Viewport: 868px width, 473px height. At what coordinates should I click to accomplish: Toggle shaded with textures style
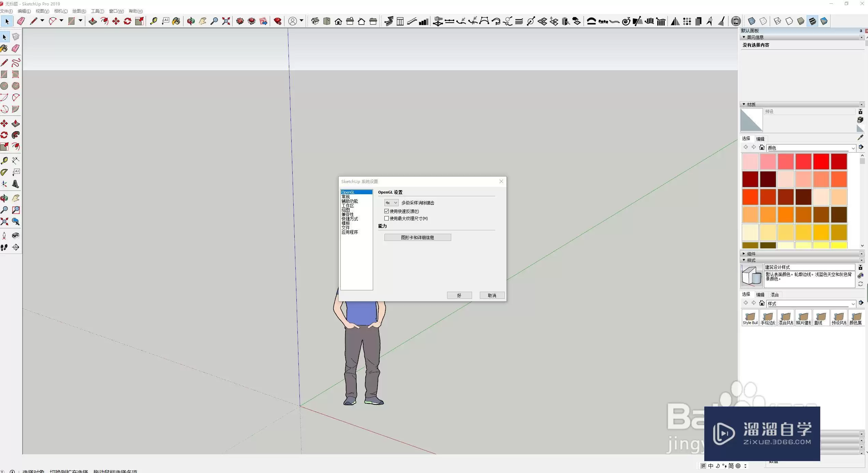tap(812, 21)
